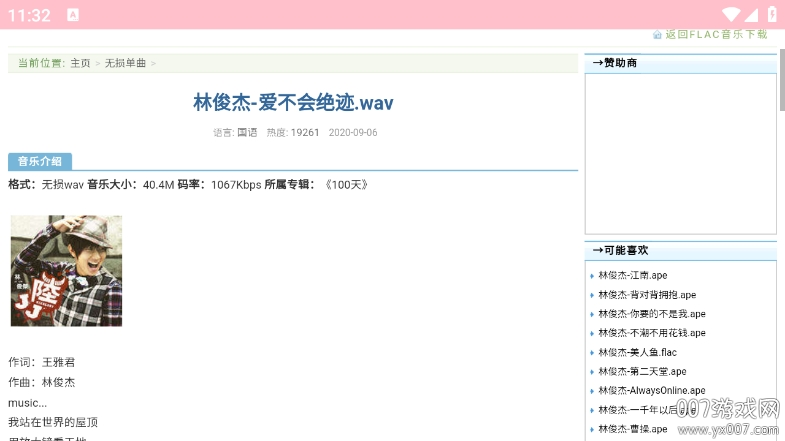Click the 林俊杰 album cover thumbnail
Image resolution: width=785 pixels, height=441 pixels.
point(67,271)
